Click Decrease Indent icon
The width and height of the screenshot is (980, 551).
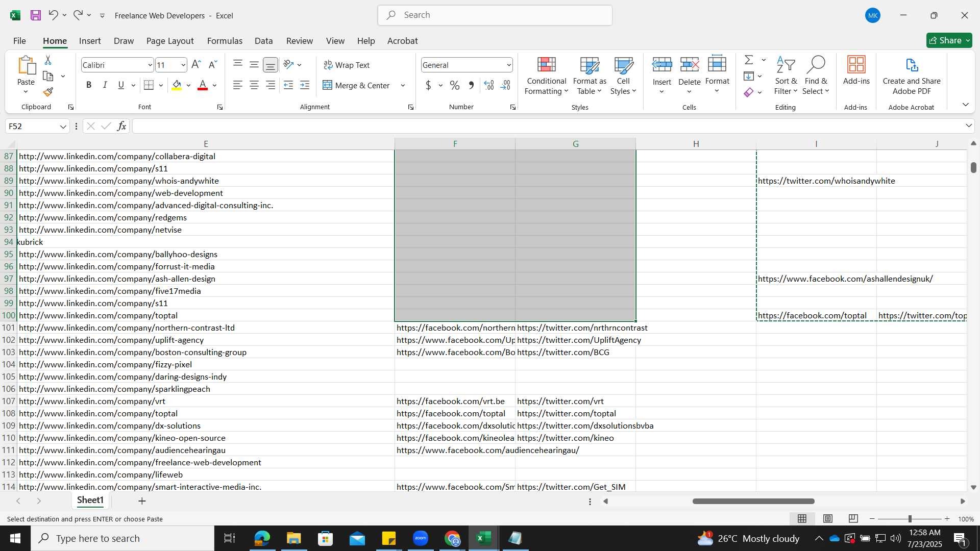(288, 85)
